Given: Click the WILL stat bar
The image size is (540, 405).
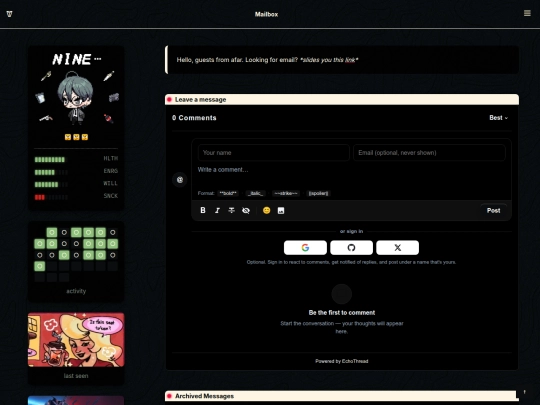Looking at the screenshot, I should pos(51,184).
